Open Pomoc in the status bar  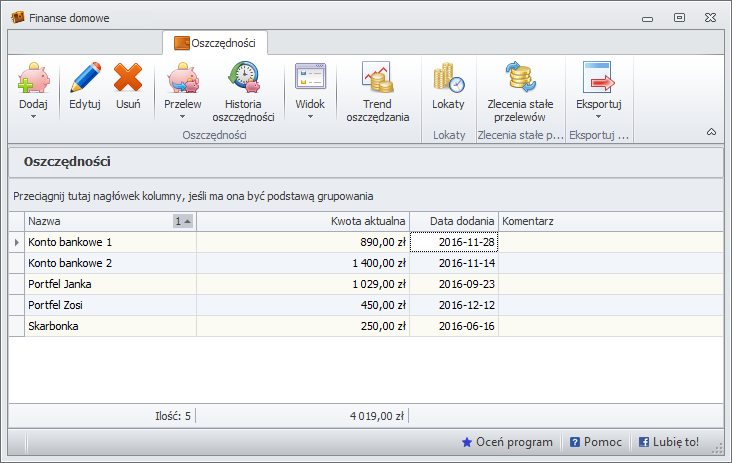(596, 442)
